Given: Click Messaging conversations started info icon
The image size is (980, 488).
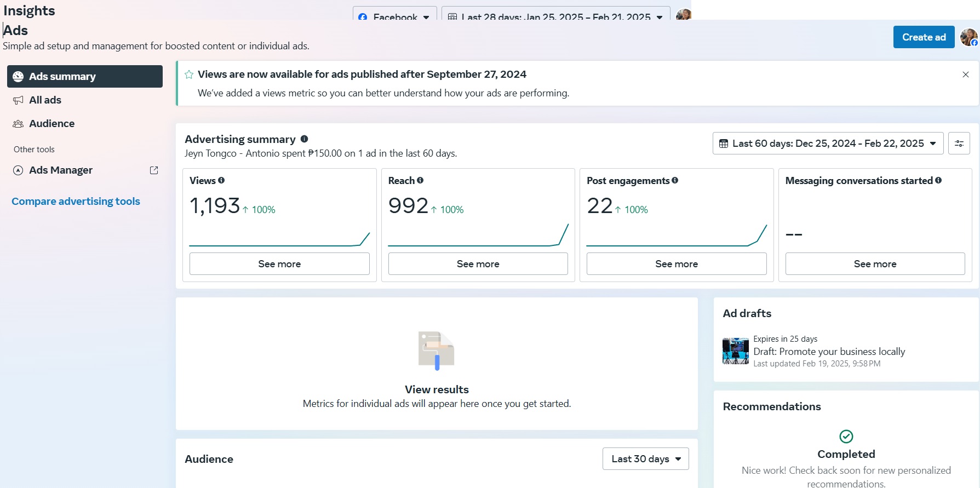Looking at the screenshot, I should pos(938,180).
